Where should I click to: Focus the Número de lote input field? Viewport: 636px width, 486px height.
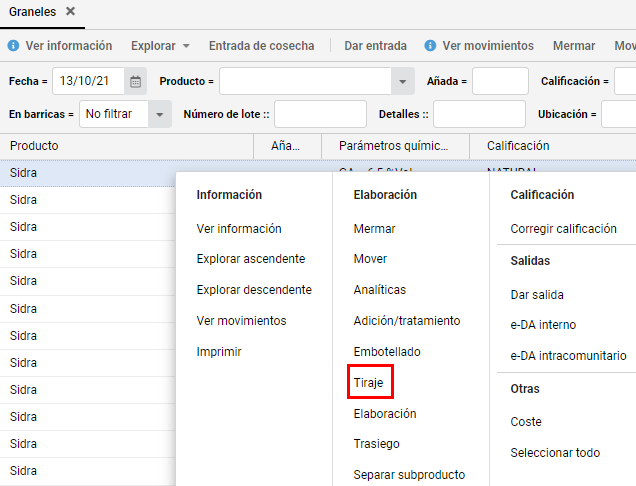point(320,114)
